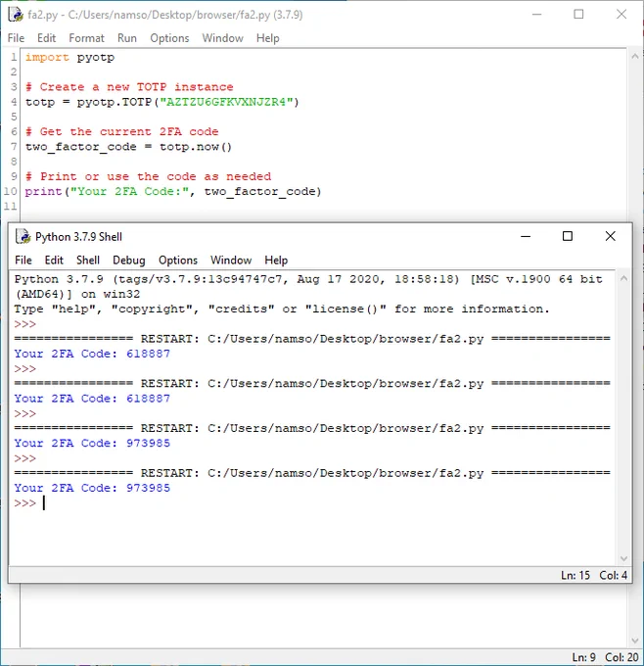Open File menu in Python Shell window

23,260
